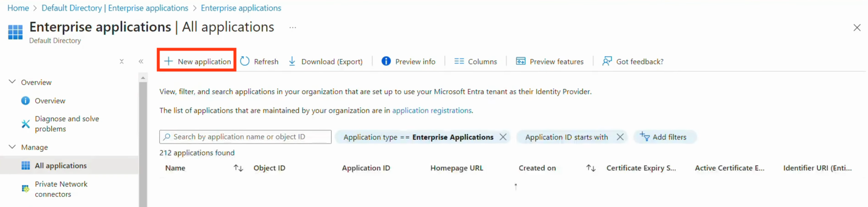
Task: Click the sidebar scrollbar up arrow
Action: pyautogui.click(x=143, y=78)
